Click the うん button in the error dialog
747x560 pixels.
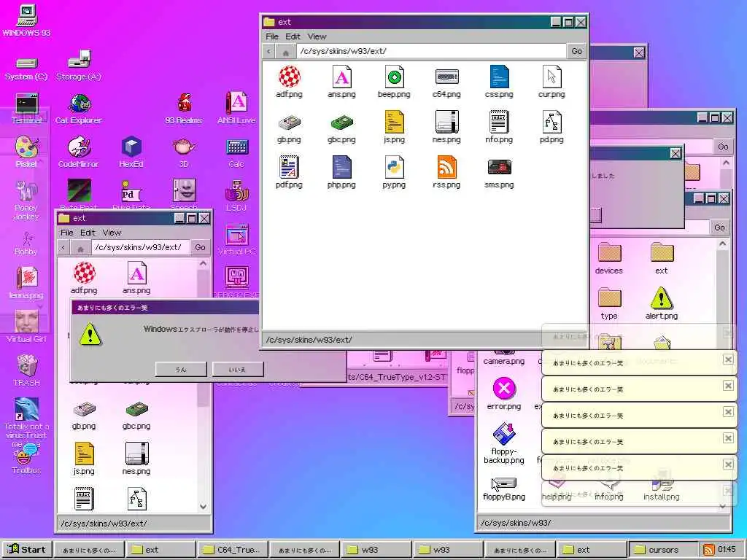coord(181,370)
